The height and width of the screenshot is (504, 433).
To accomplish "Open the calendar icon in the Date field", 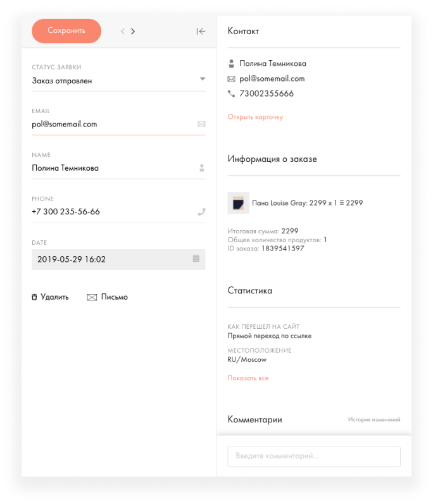I will pos(196,259).
